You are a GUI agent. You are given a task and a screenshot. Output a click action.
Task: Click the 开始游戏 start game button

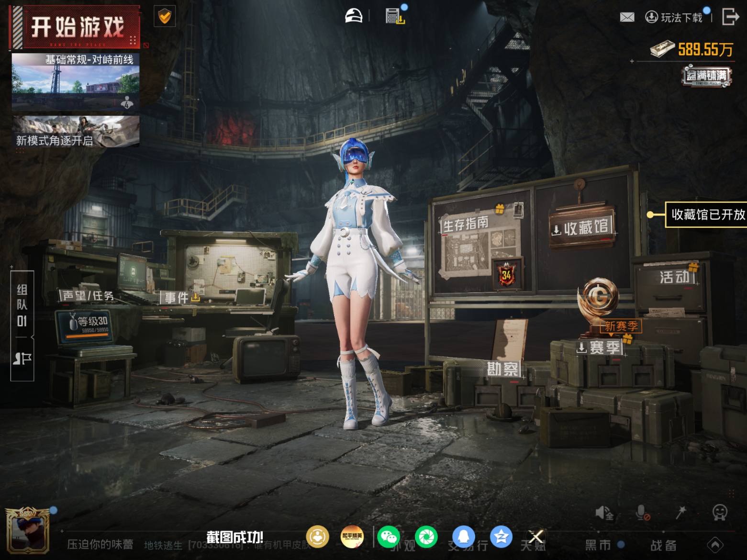click(76, 27)
